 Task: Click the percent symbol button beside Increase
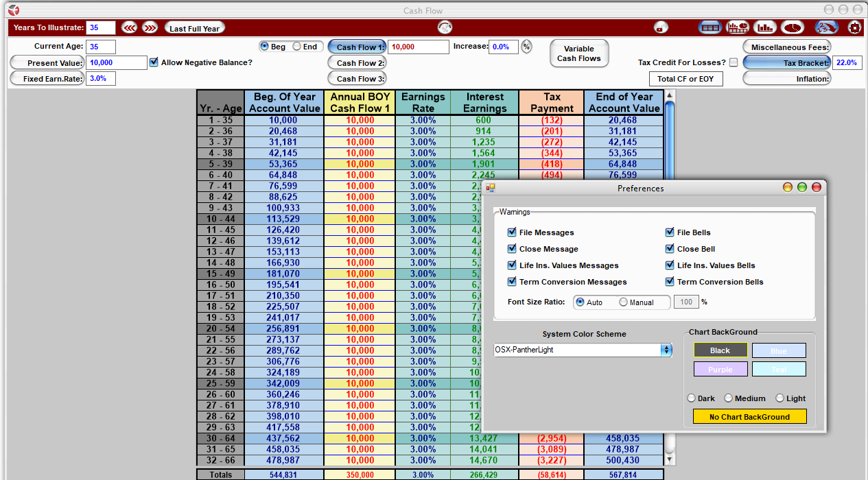526,47
